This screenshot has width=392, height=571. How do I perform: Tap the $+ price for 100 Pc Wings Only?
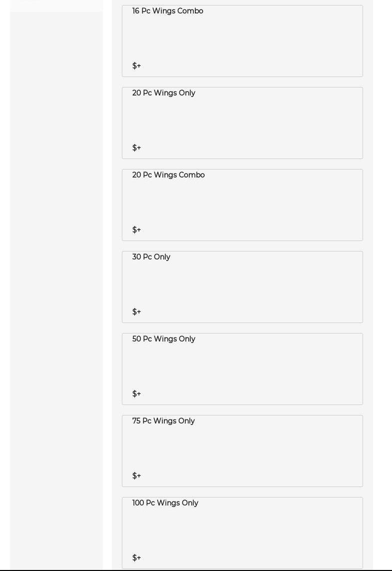tap(136, 558)
